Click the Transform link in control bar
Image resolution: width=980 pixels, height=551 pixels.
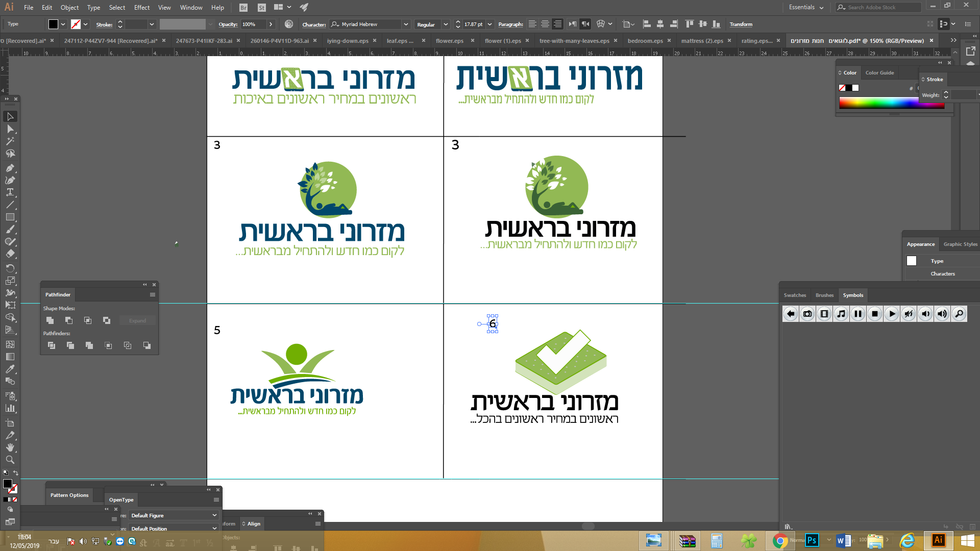pyautogui.click(x=741, y=24)
